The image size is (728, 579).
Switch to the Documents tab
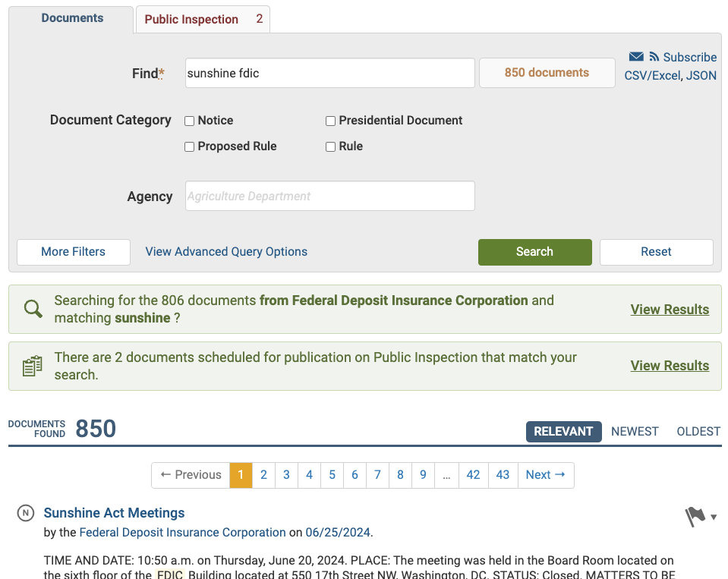tap(72, 18)
